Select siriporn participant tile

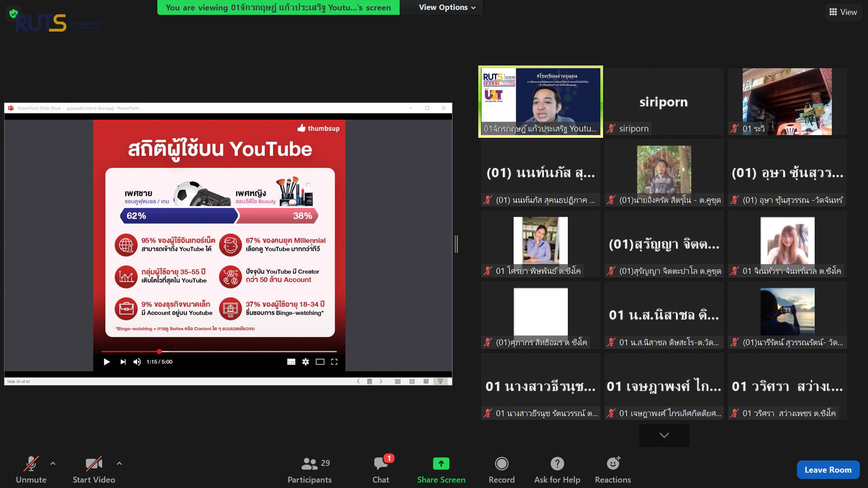664,102
